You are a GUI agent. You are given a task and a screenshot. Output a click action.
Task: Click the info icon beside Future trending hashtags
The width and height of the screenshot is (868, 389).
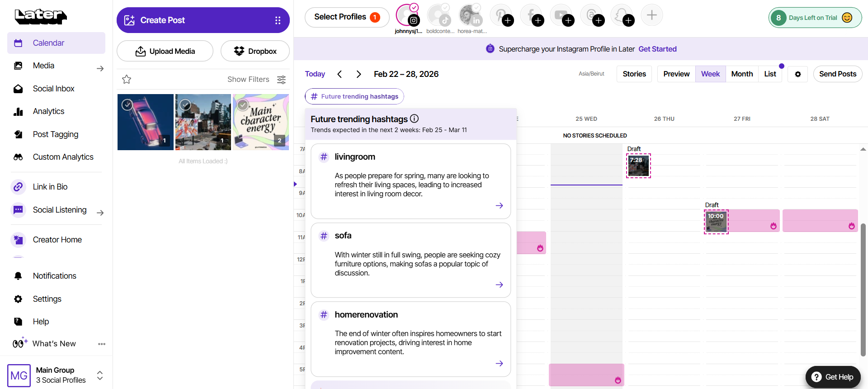tap(414, 119)
